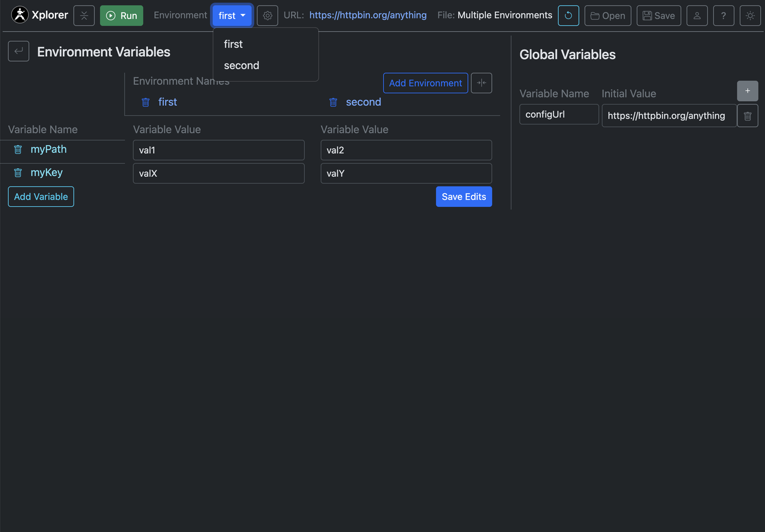Open help with the question mark icon
Image resolution: width=765 pixels, height=532 pixels.
724,16
